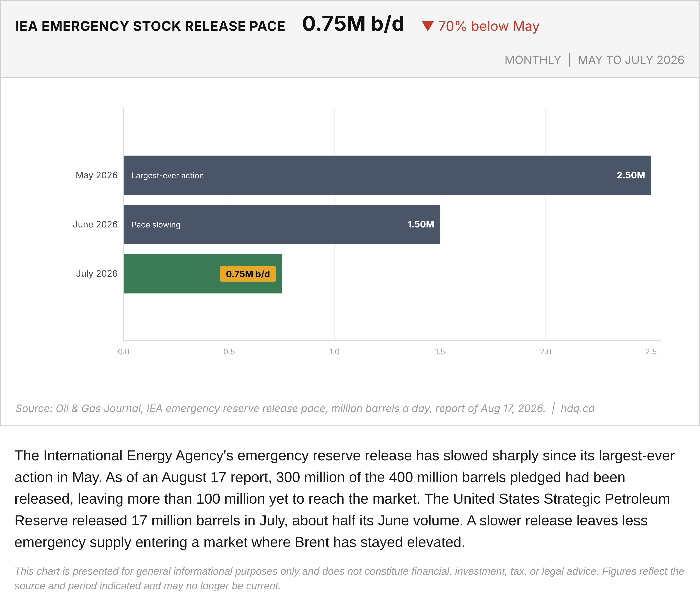Click the '1.5' x-axis tick label
Viewport: 700px width, 616px height.
[440, 351]
